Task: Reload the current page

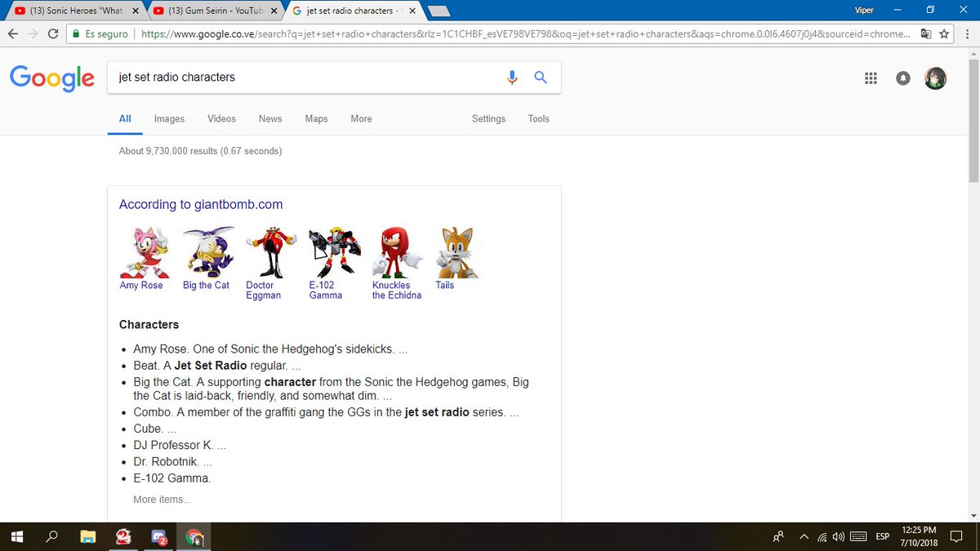Action: pyautogui.click(x=53, y=34)
